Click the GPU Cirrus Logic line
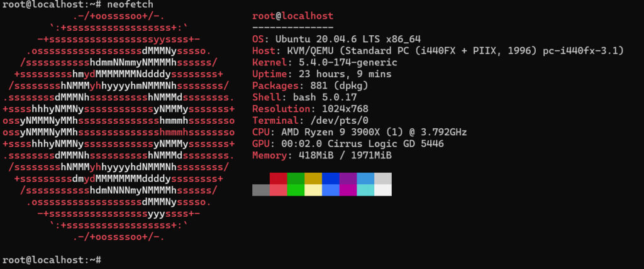 tap(348, 143)
